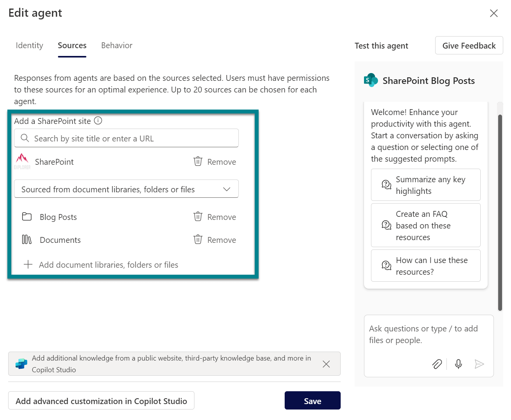
Task: Click the plus icon to add document libraries
Action: (28, 265)
